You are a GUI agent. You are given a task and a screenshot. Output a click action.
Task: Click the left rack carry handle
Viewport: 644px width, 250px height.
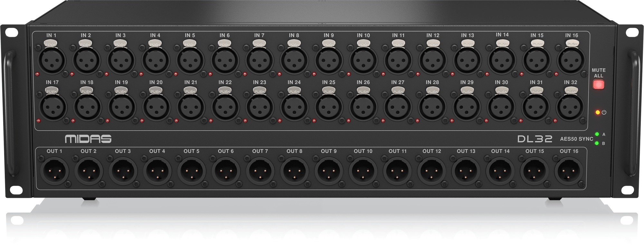(x=10, y=113)
